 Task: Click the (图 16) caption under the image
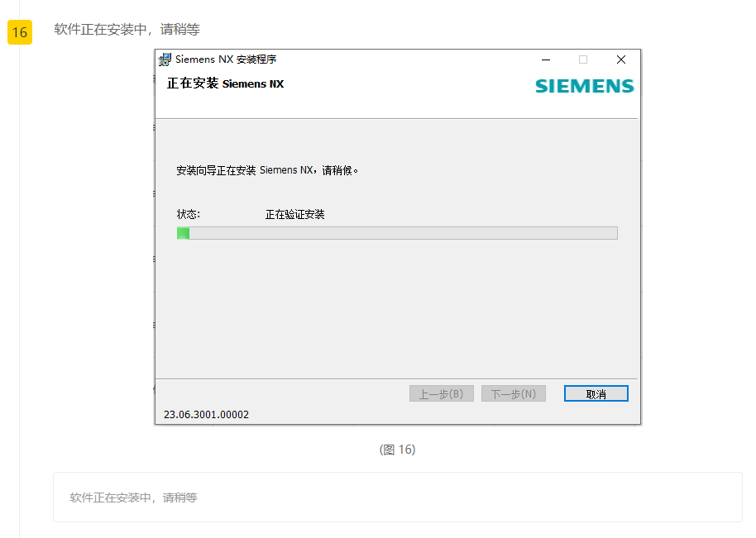(397, 450)
